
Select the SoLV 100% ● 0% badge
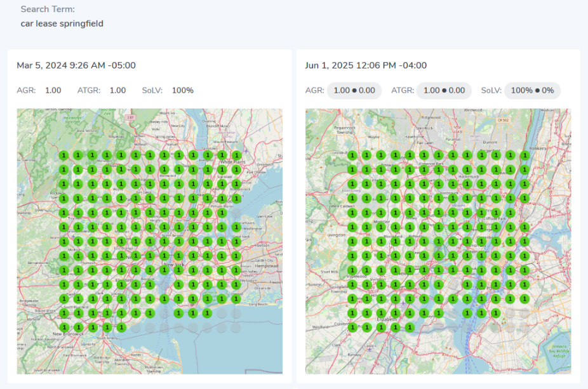pos(532,91)
